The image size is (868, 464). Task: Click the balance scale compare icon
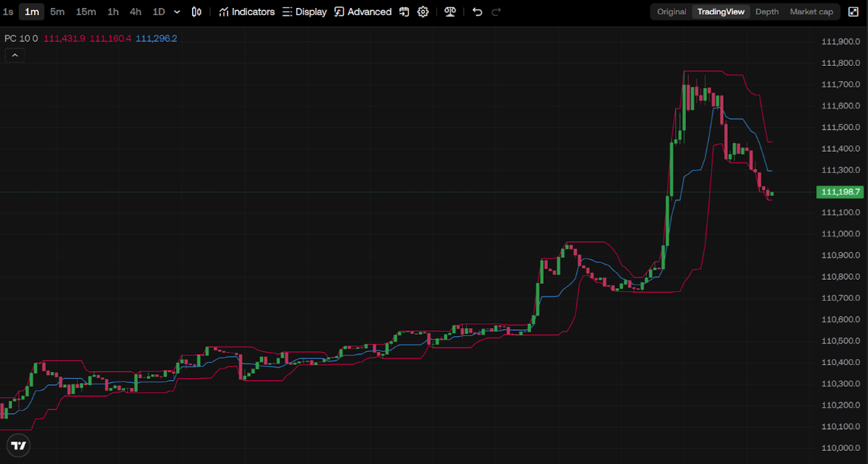click(450, 12)
